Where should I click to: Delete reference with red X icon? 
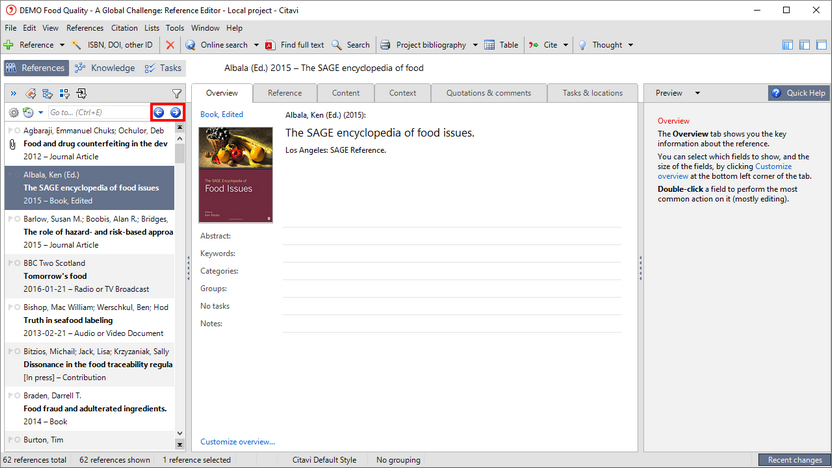point(170,45)
